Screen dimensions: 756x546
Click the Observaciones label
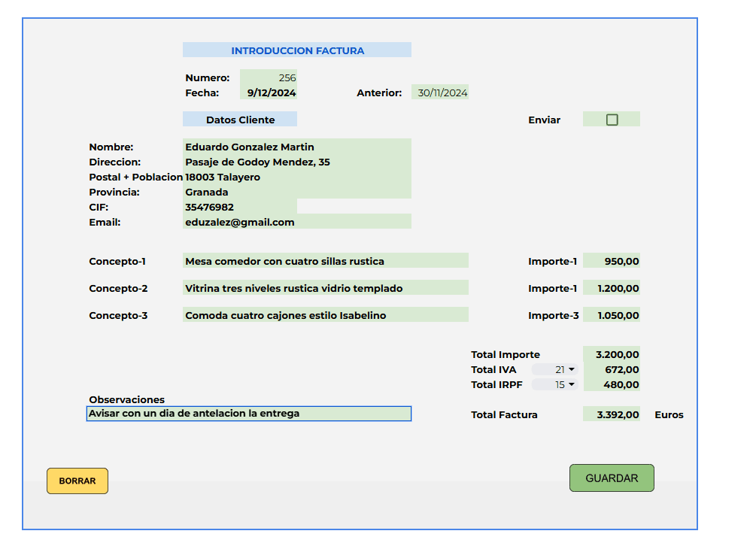pyautogui.click(x=127, y=399)
